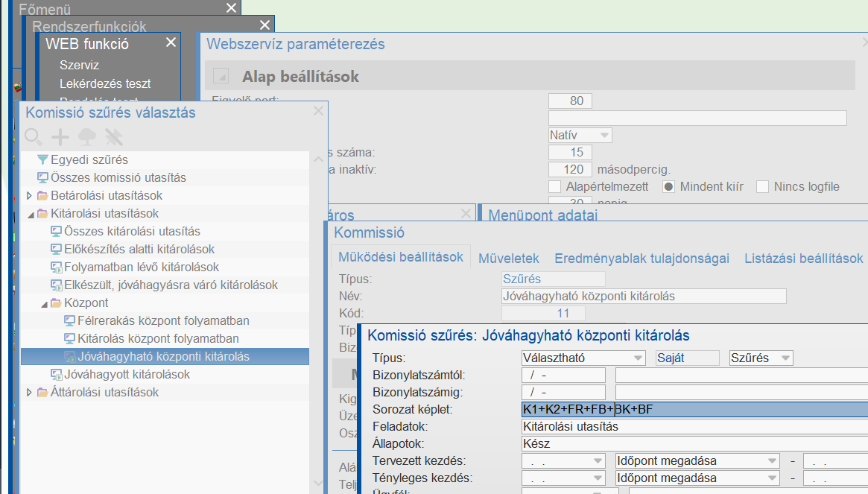Select Folyamatban lévő kitárolások tree item
Viewport: 868px width, 494px height.
pos(142,267)
